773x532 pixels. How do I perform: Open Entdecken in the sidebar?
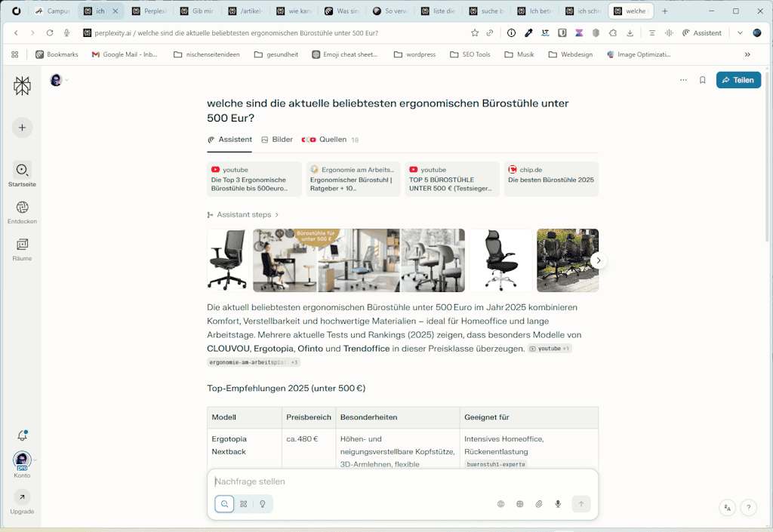[22, 208]
